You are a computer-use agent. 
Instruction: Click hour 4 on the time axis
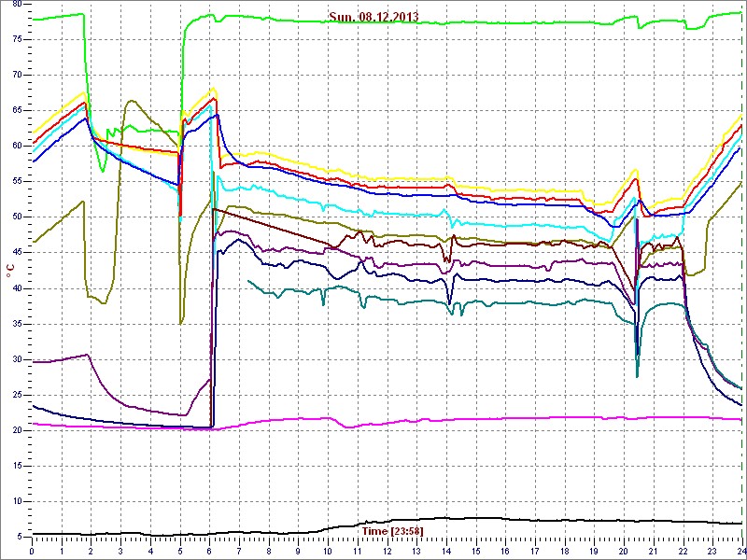150,550
